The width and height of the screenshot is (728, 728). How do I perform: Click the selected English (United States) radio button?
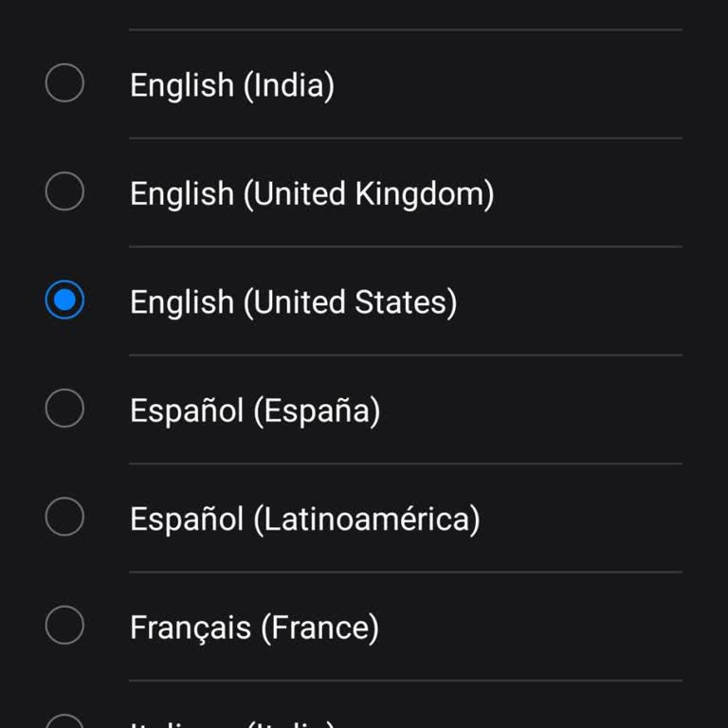[x=64, y=301]
